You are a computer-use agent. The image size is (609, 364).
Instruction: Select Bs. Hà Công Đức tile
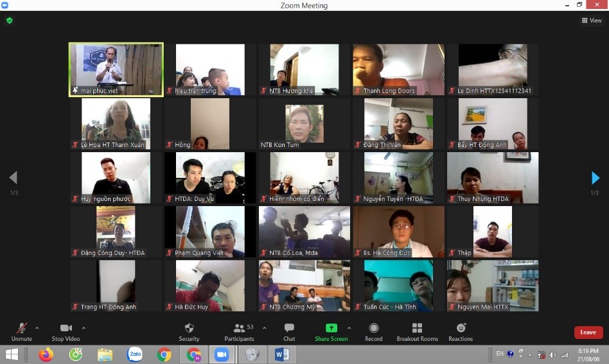point(398,232)
